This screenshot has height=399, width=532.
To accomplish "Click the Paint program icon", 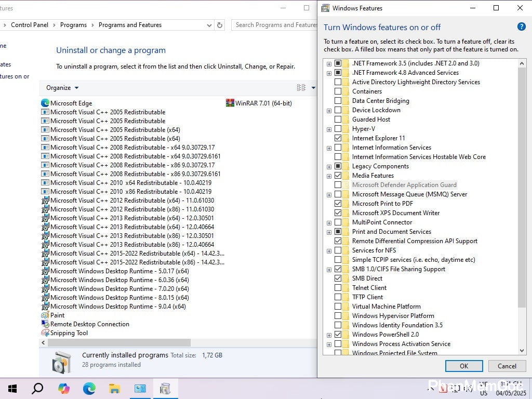I will point(45,315).
